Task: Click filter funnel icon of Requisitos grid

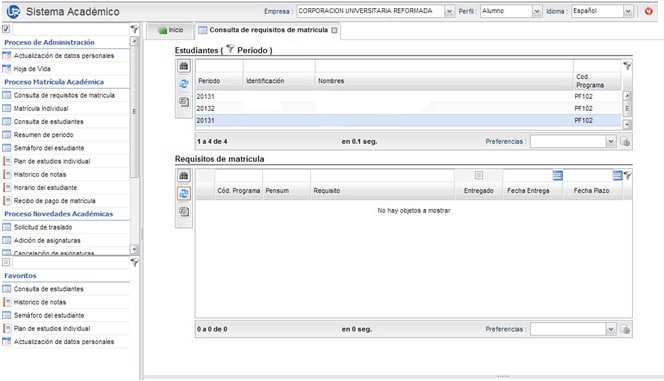Action: [628, 175]
